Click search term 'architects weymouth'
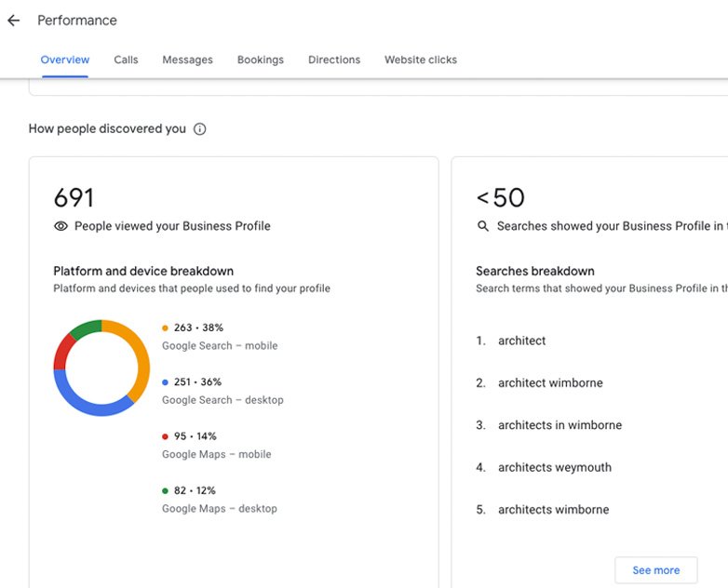The image size is (728, 588). [555, 467]
